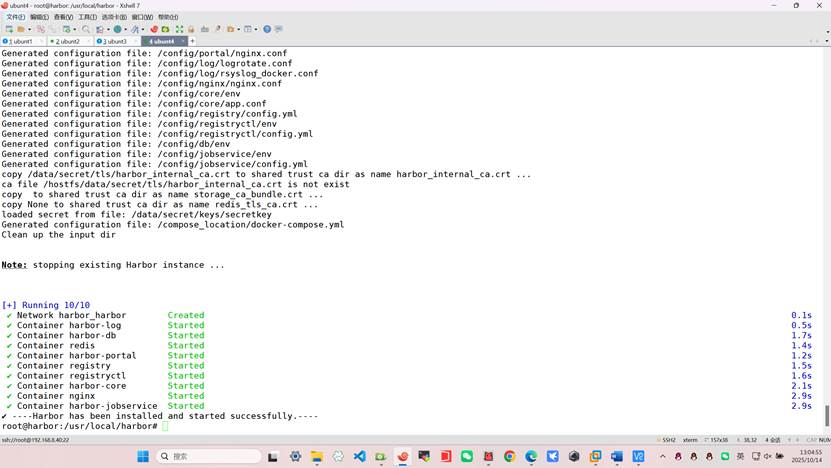Open Google Chrome from taskbar
831x468 pixels.
pyautogui.click(x=510, y=456)
